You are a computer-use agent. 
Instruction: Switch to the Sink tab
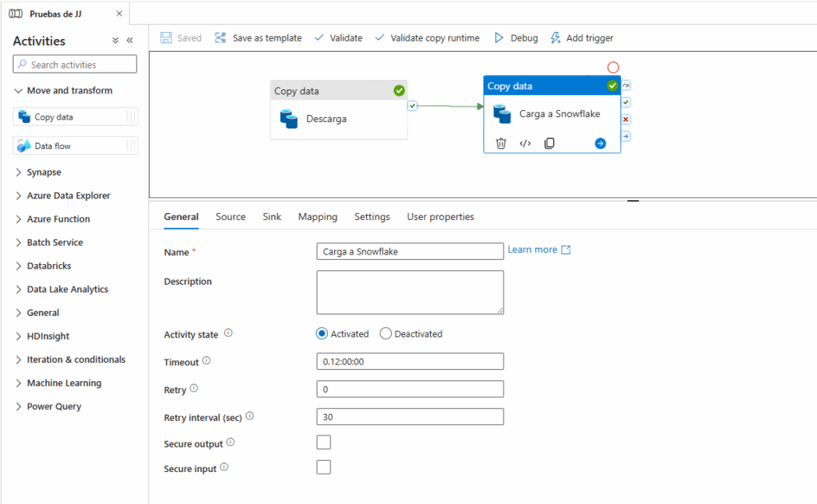pyautogui.click(x=271, y=217)
